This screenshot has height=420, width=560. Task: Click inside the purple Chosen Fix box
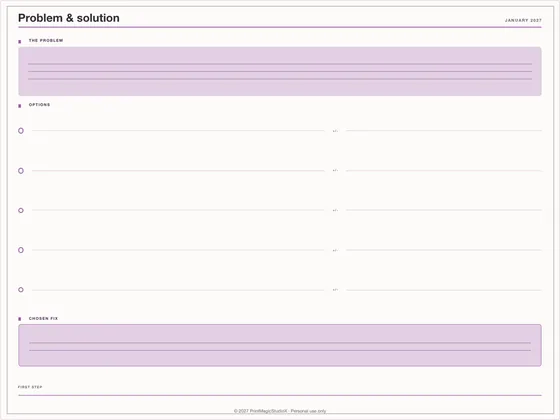280,345
